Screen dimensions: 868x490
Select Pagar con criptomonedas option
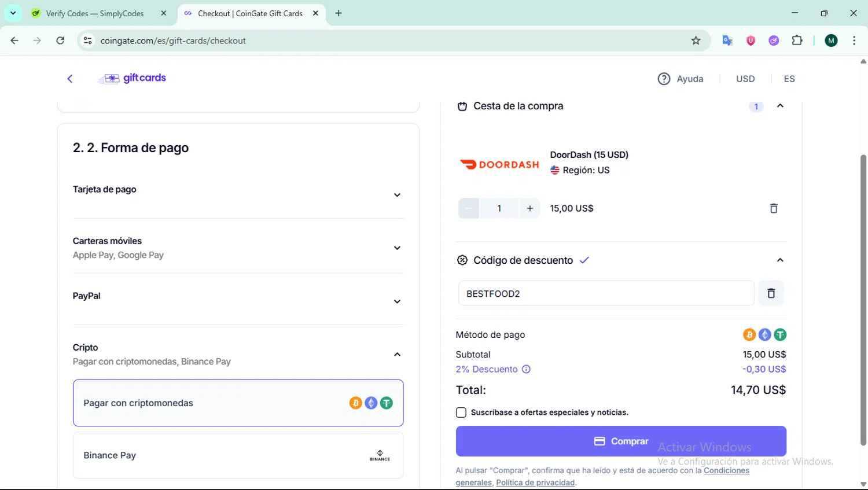(238, 403)
